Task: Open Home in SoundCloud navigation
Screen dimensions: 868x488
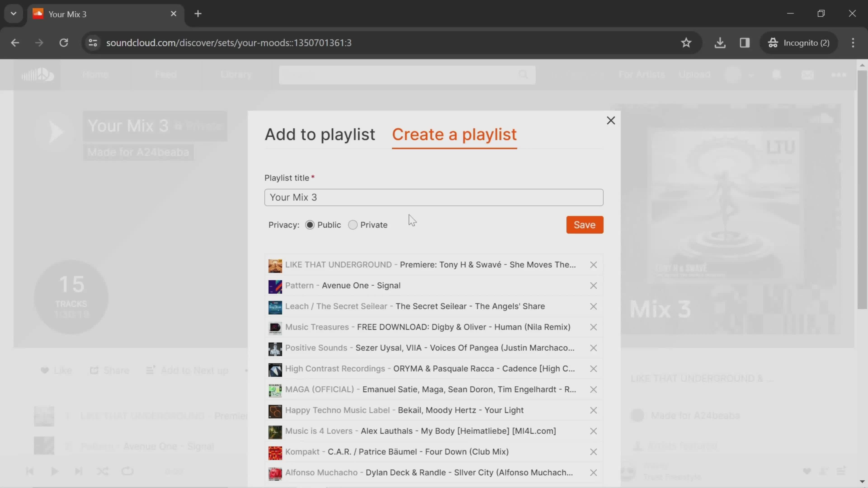Action: pos(95,74)
